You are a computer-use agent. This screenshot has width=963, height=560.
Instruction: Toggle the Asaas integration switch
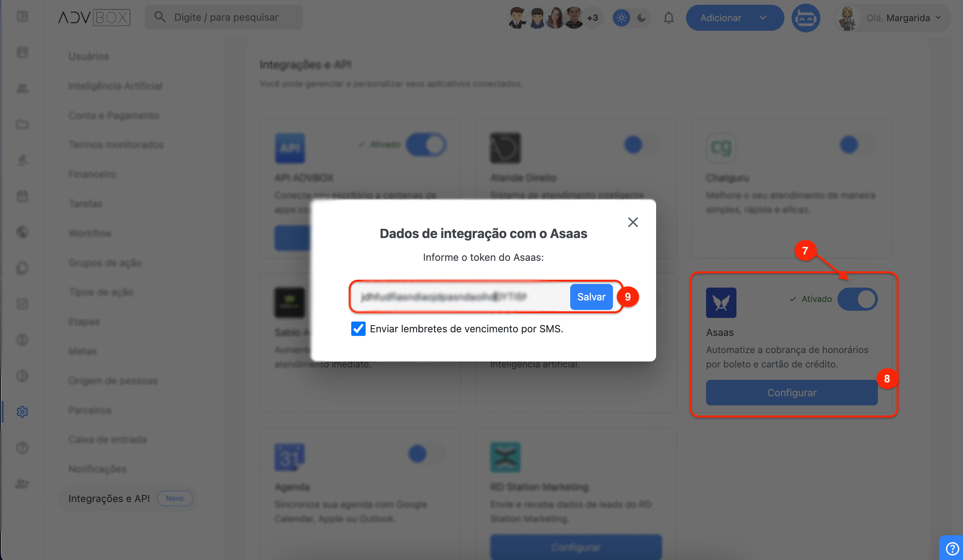pos(858,299)
